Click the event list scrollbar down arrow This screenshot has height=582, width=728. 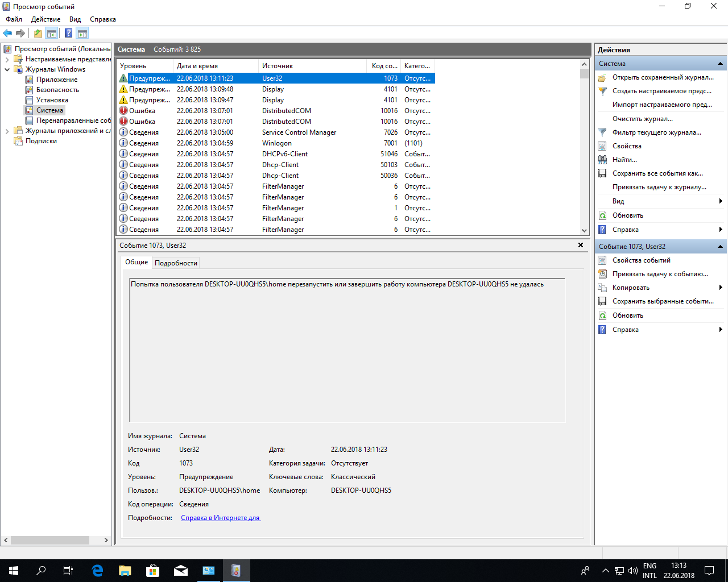coord(584,231)
